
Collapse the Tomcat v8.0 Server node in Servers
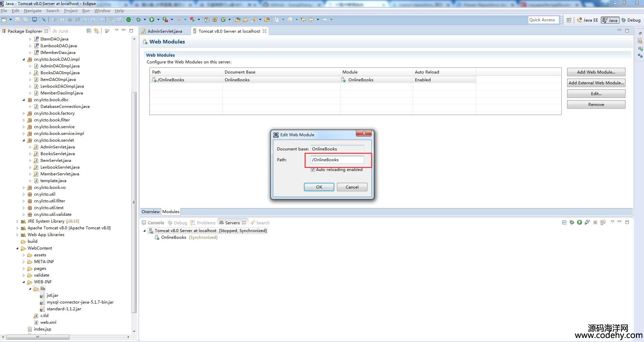[x=145, y=231]
